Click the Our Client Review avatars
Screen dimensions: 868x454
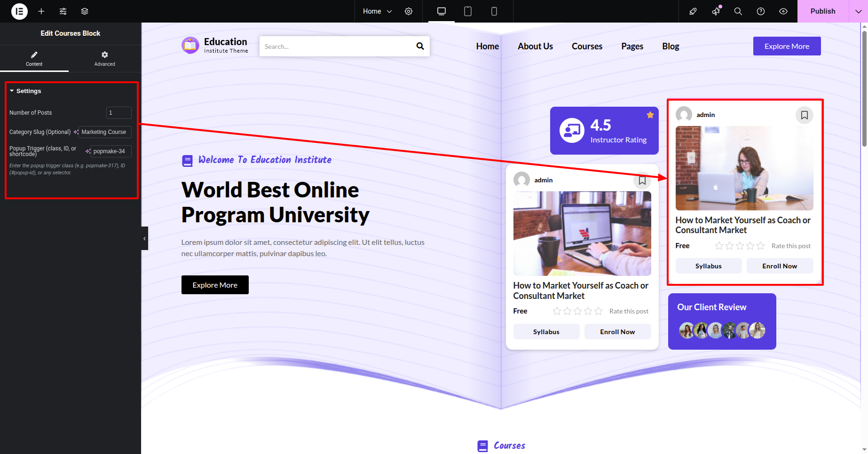722,330
